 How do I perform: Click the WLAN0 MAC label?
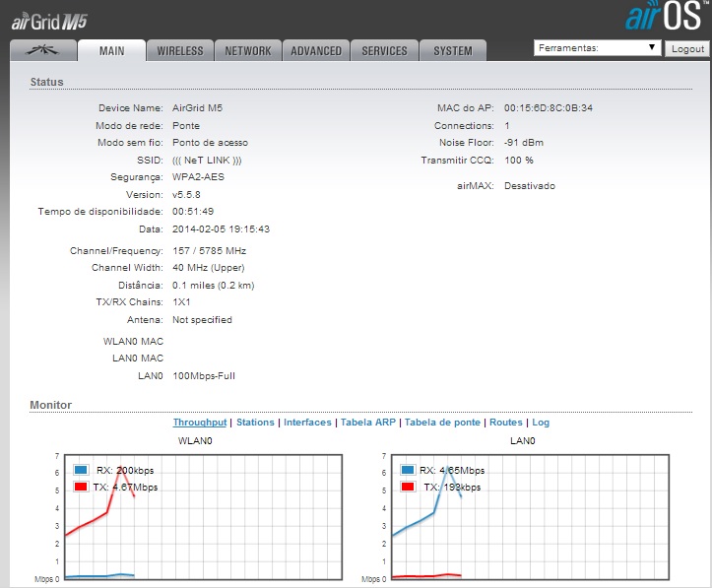pos(133,342)
